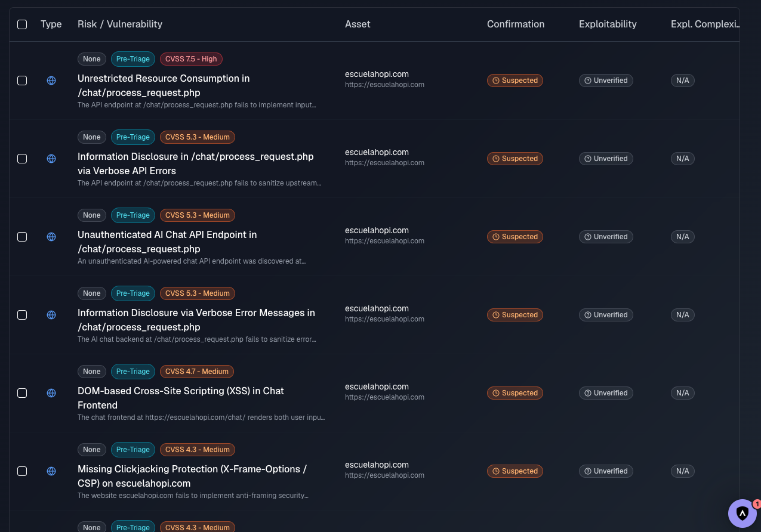761x532 pixels.
Task: Sort by the Exploitability column header
Action: point(608,24)
